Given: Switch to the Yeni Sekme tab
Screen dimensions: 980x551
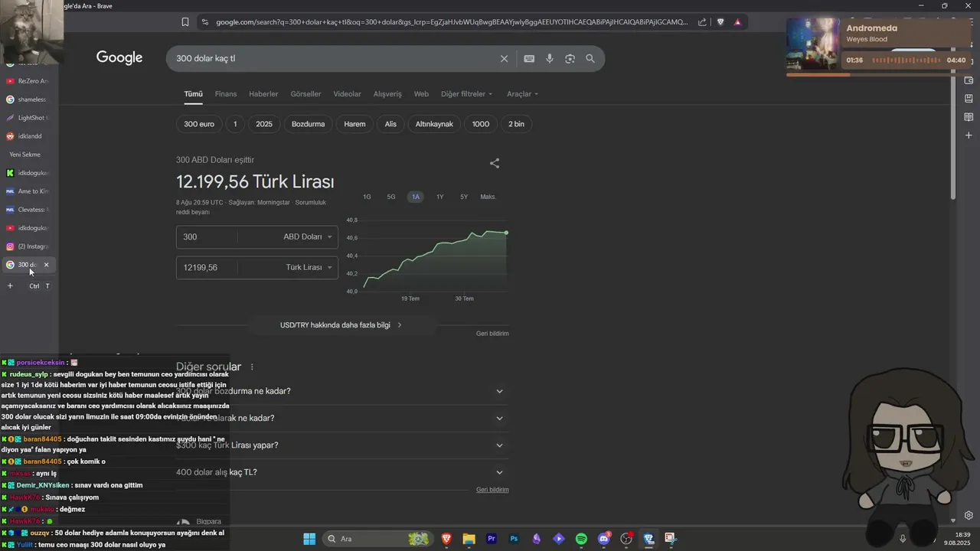Looking at the screenshot, I should coord(28,155).
